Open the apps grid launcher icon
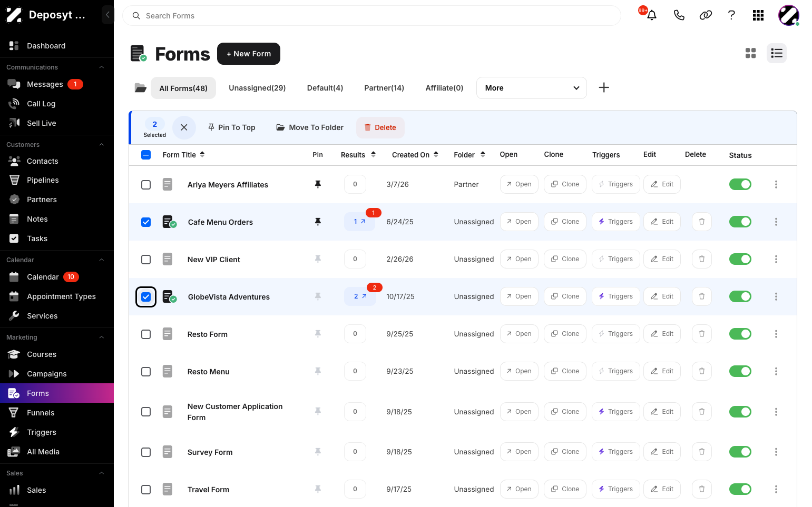 click(758, 15)
